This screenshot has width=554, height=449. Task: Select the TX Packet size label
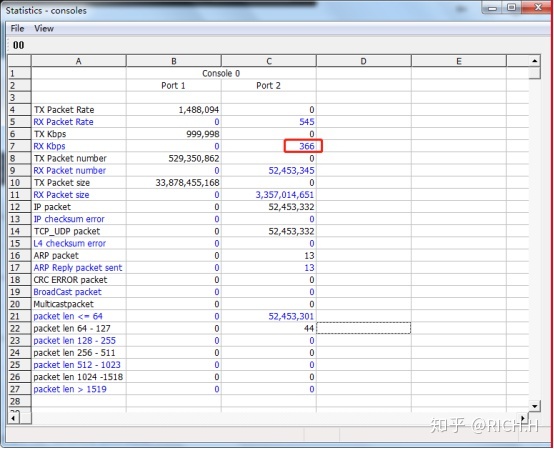click(x=62, y=183)
